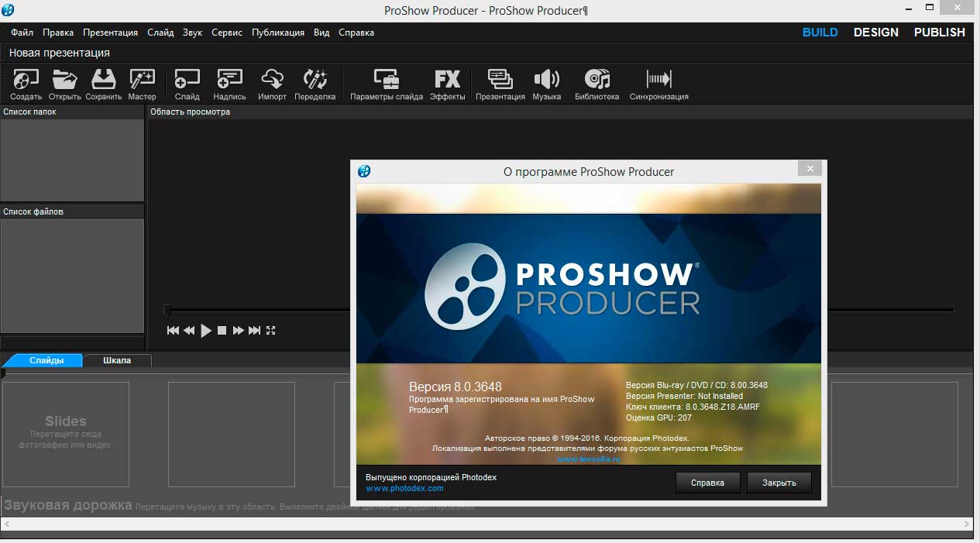Click the horizontal scrollbar at bottom
980x543 pixels.
488,524
